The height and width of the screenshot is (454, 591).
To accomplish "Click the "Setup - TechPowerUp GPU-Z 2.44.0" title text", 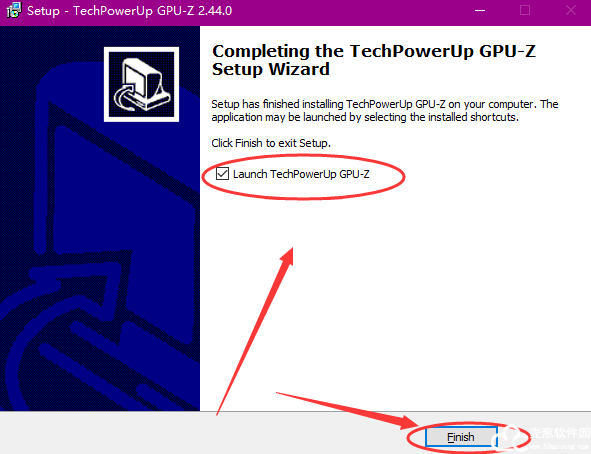I will click(x=129, y=11).
